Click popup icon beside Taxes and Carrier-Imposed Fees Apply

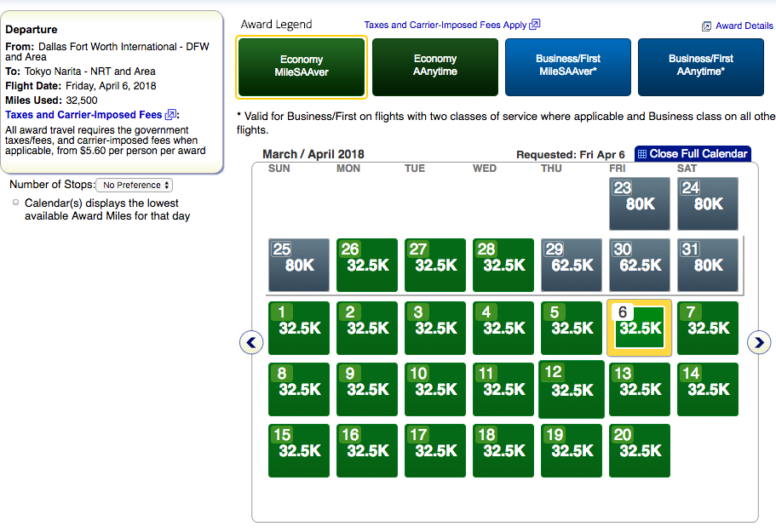pos(535,25)
